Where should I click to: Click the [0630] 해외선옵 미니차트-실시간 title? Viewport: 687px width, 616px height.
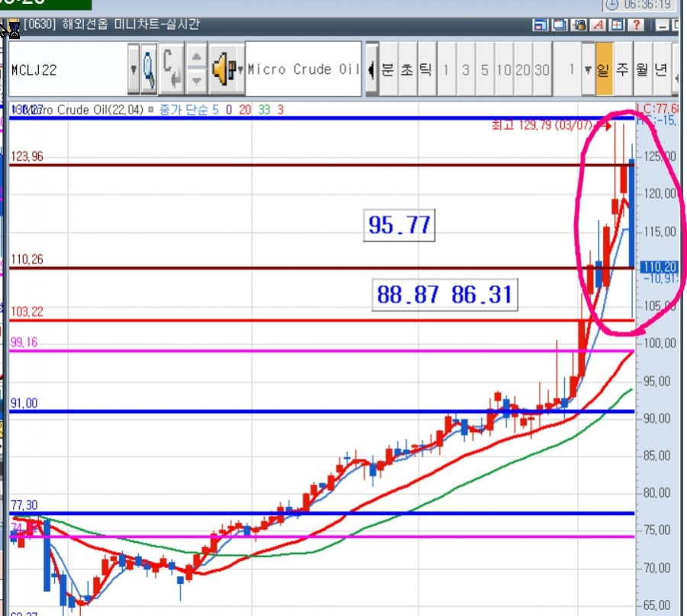pyautogui.click(x=111, y=24)
